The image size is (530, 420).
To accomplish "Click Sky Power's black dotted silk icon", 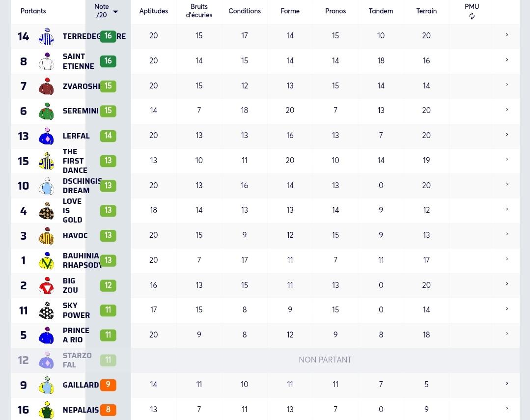I will [x=46, y=310].
